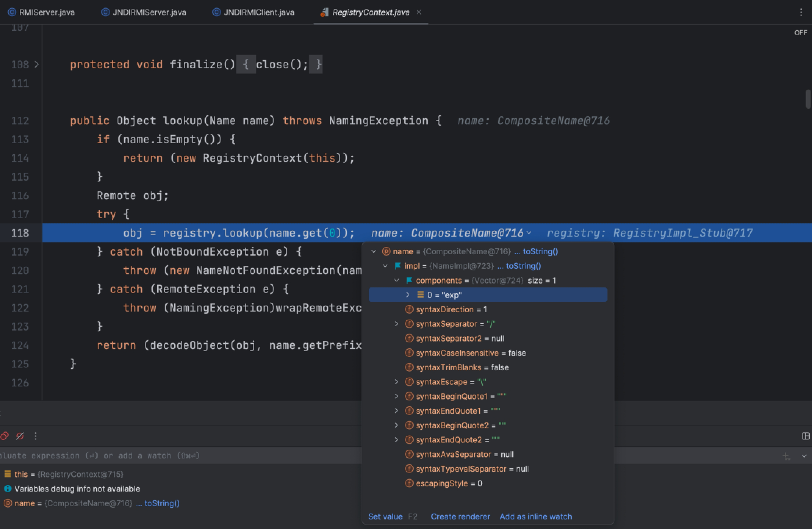Click the inline hint name: CompositeName@716 on line 112

pos(533,121)
